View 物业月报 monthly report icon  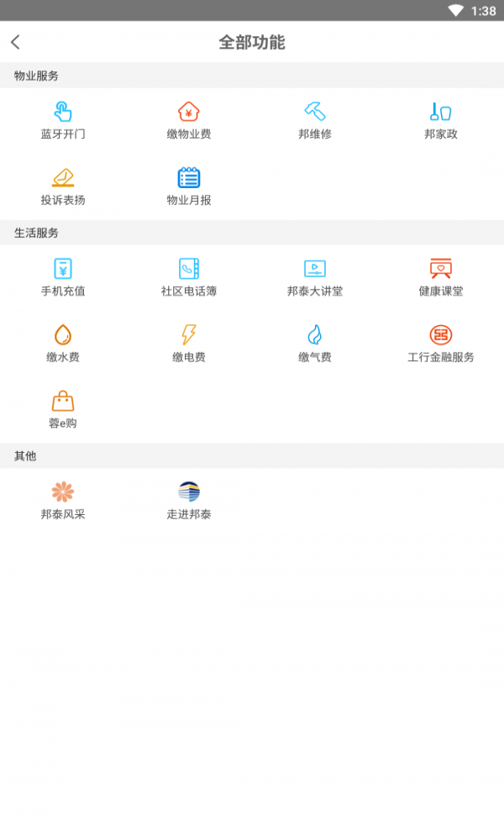point(189,178)
